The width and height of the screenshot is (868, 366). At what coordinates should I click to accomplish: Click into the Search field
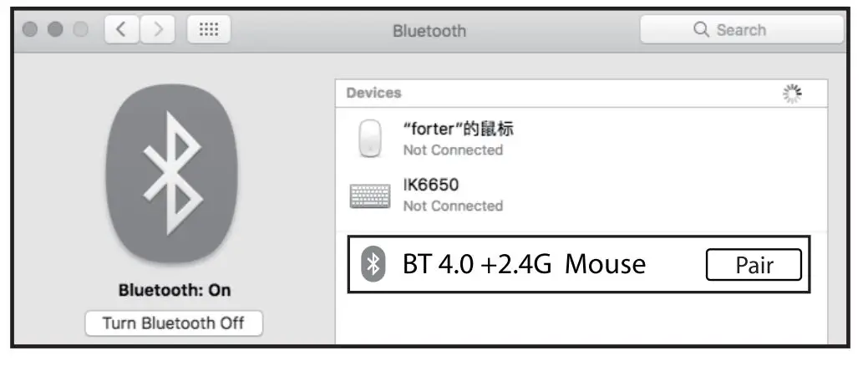pyautogui.click(x=752, y=30)
